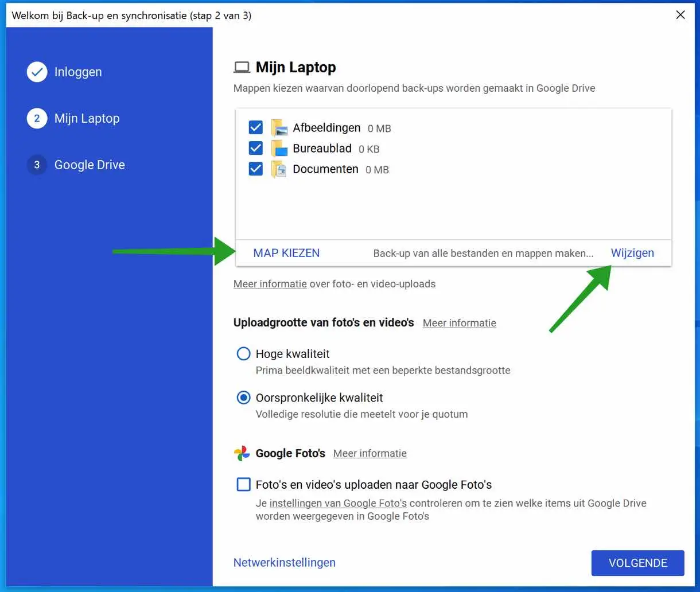
Task: Click the 0 KB size beside Bureaublad
Action: click(x=369, y=149)
